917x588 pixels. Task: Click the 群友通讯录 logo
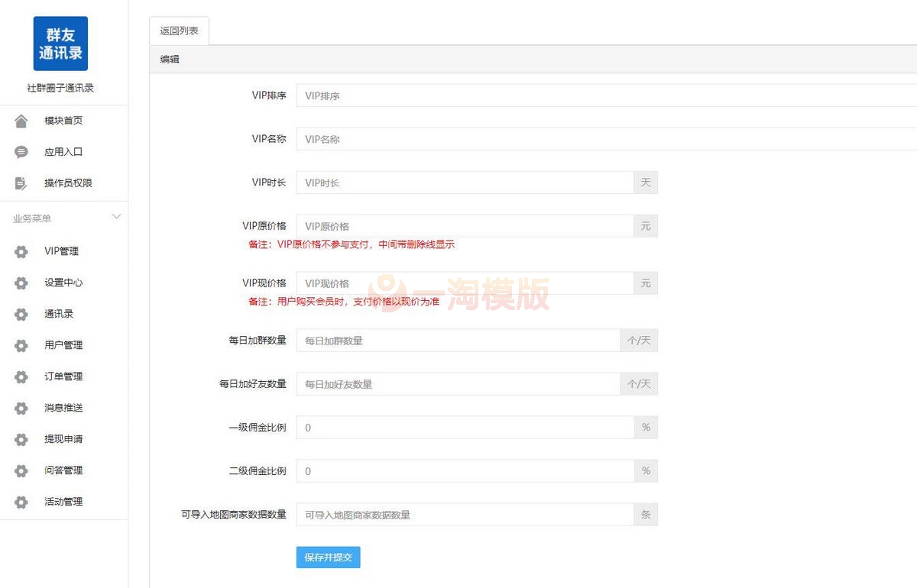(x=60, y=44)
